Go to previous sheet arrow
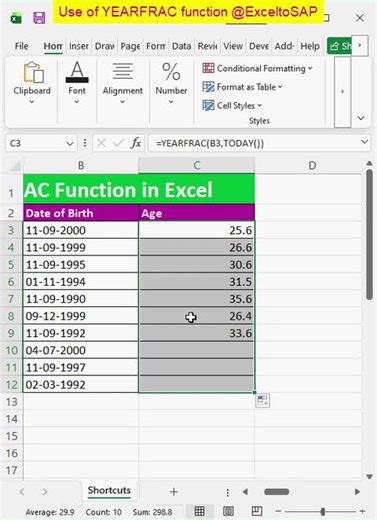This screenshot has width=377, height=520. [x=22, y=492]
